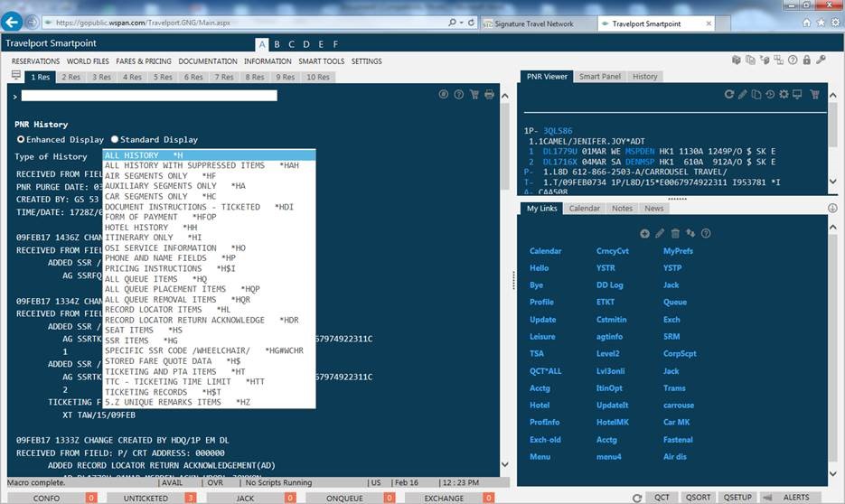Open the FARES & PRICING menu

coord(144,61)
